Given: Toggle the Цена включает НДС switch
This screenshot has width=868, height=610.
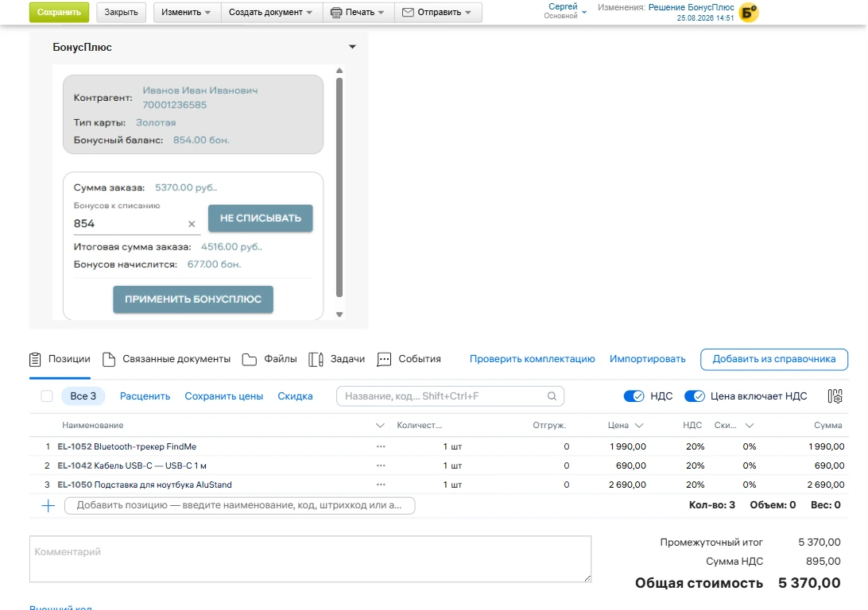Looking at the screenshot, I should pos(695,396).
